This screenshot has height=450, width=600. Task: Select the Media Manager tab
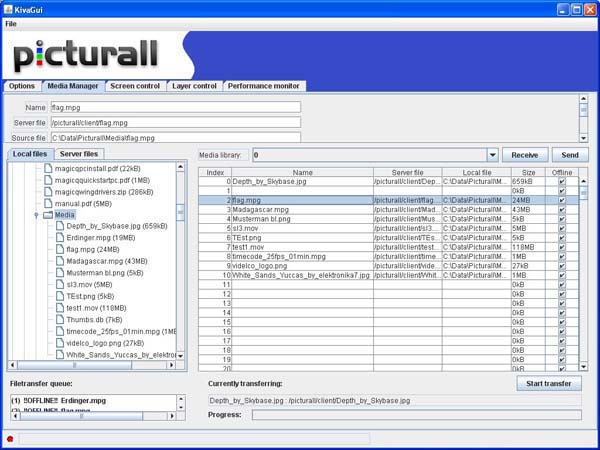[73, 86]
